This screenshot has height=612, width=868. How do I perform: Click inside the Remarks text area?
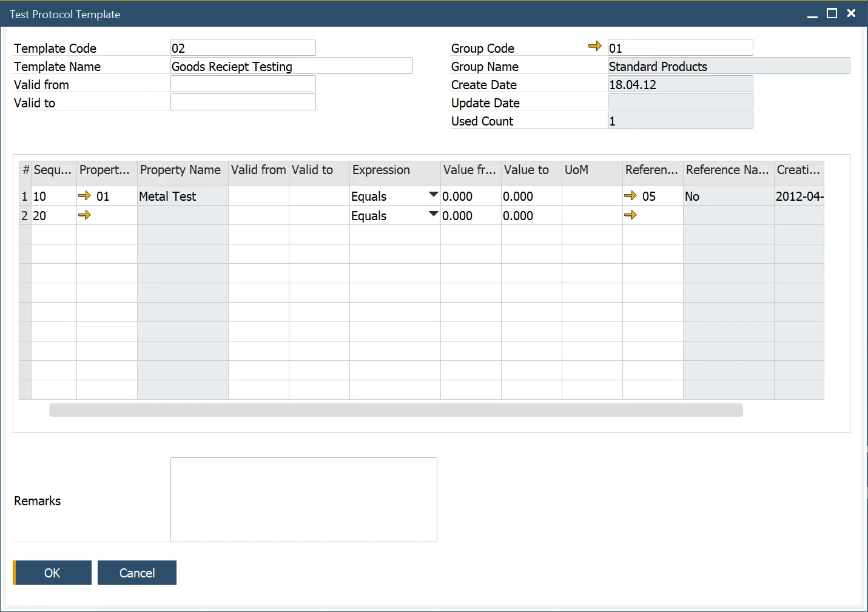303,500
